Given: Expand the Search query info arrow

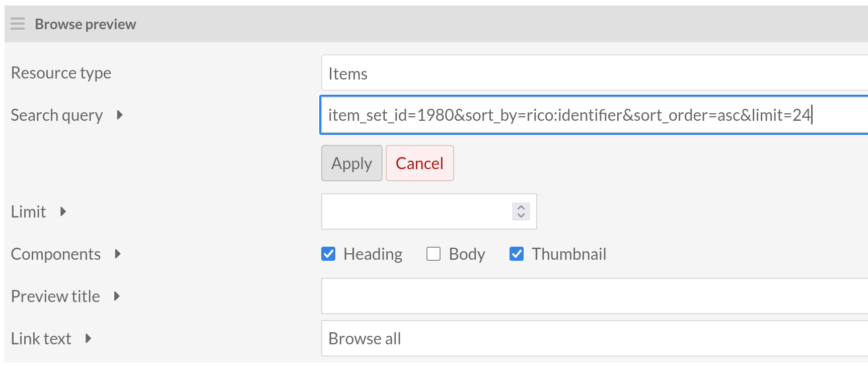Looking at the screenshot, I should [x=119, y=115].
